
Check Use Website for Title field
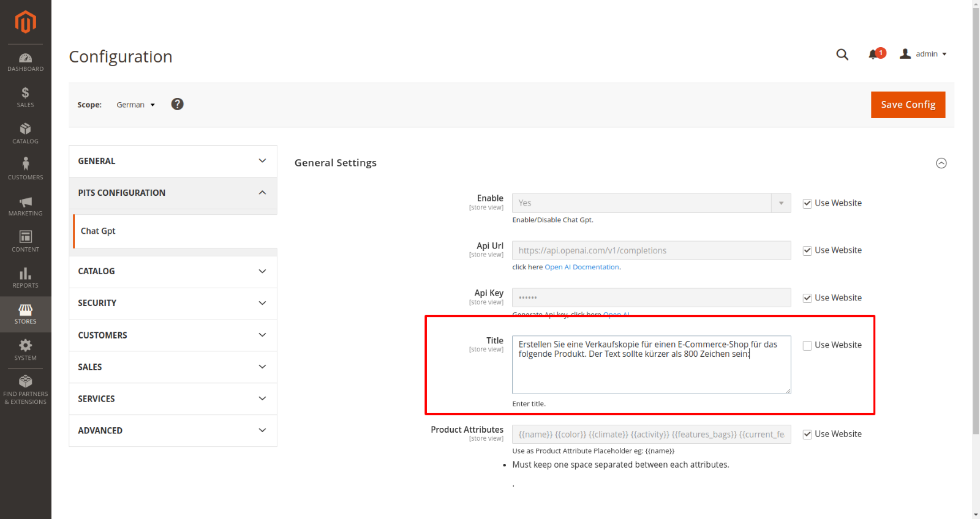tap(807, 346)
